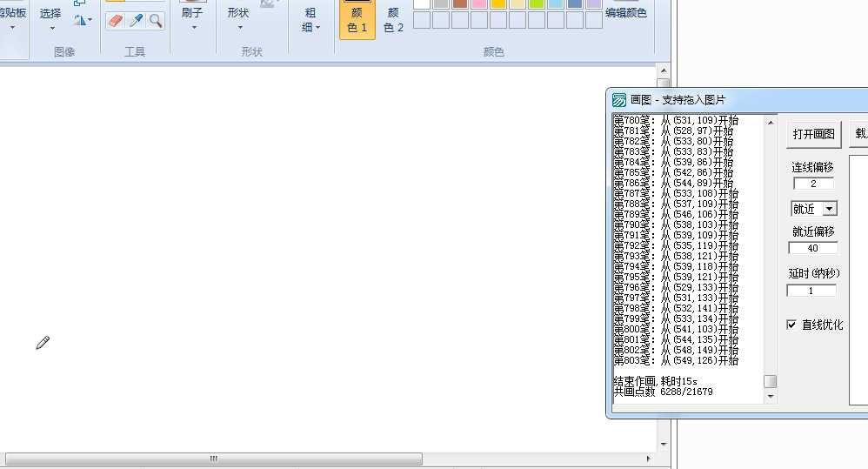Select the pink color swatch

coord(479,3)
